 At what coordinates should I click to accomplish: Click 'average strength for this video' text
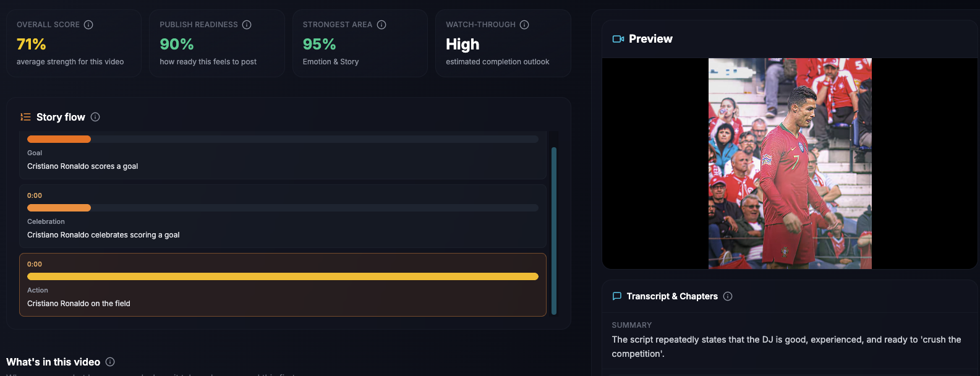(70, 62)
